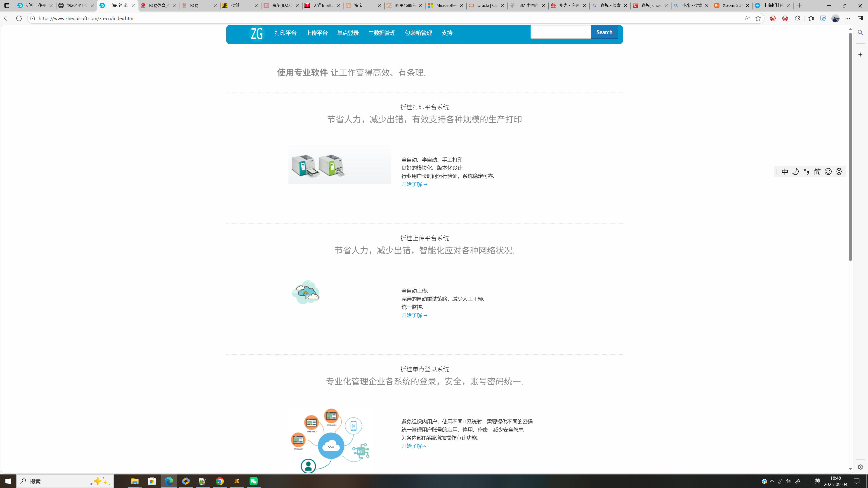
Task: Open the browser profile avatar
Action: point(835,18)
